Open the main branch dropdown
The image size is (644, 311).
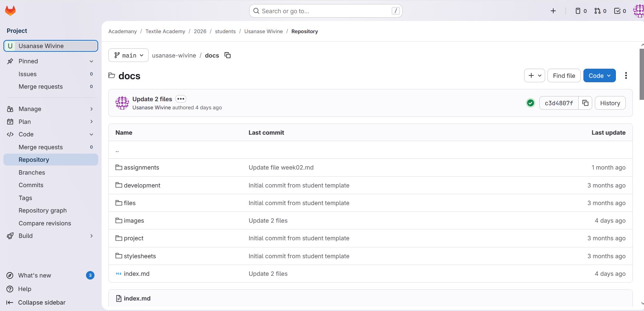[x=128, y=55]
